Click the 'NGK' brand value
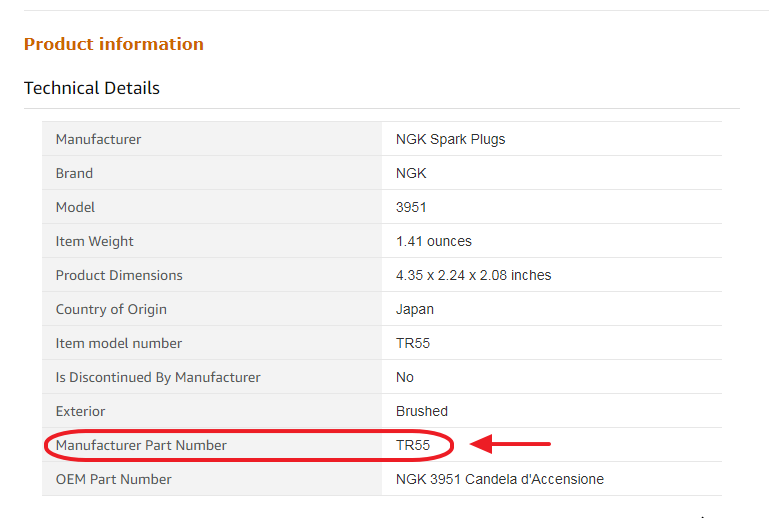 tap(411, 173)
